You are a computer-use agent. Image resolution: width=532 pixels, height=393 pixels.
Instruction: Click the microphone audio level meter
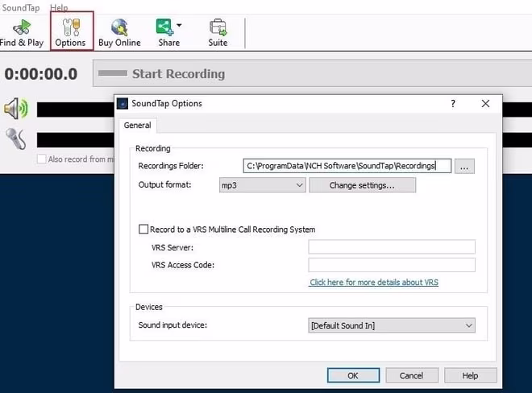[x=75, y=139]
